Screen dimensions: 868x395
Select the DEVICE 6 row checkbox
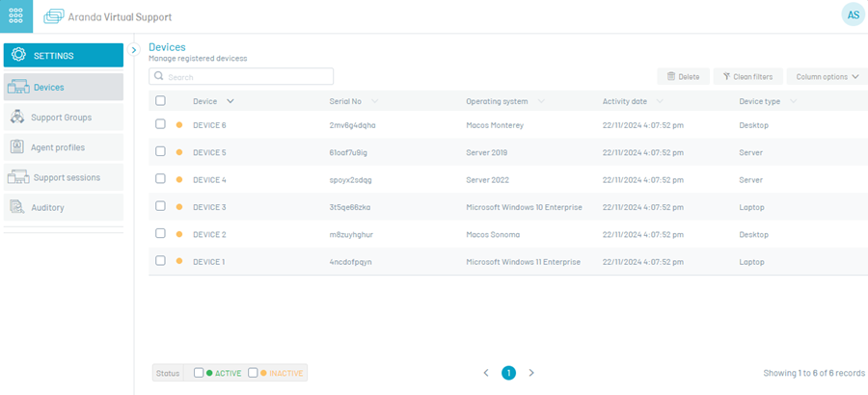(x=160, y=124)
